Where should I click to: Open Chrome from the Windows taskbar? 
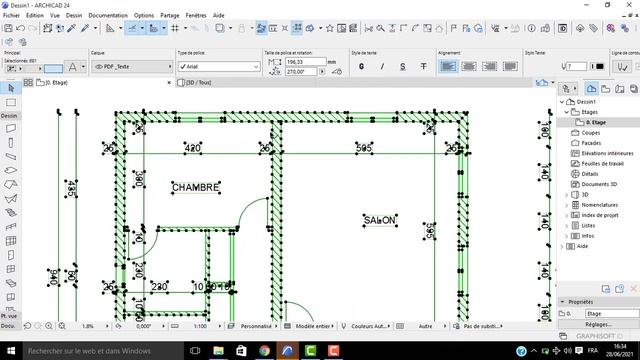264,351
